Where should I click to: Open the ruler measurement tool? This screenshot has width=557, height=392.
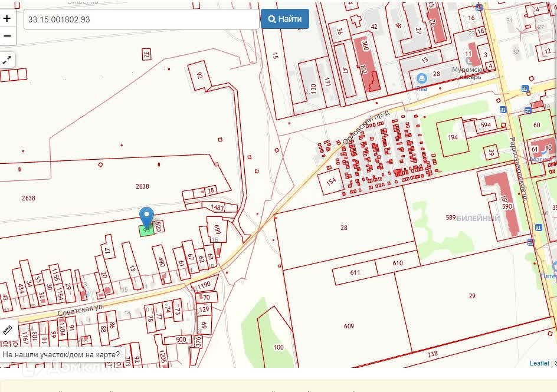point(8,330)
